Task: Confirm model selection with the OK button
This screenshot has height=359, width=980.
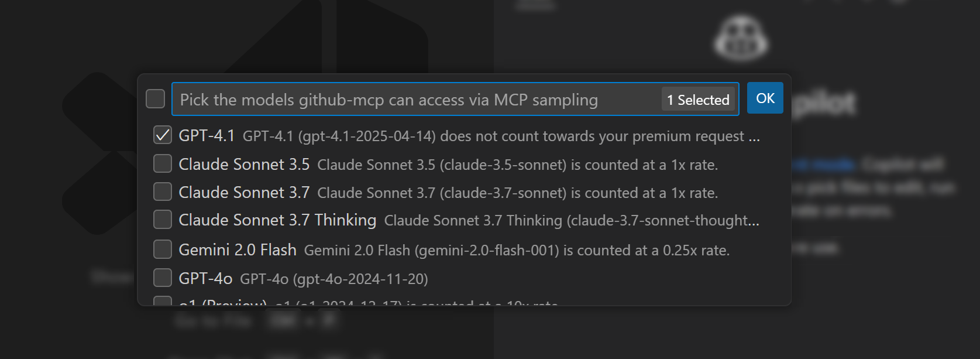Action: click(765, 98)
